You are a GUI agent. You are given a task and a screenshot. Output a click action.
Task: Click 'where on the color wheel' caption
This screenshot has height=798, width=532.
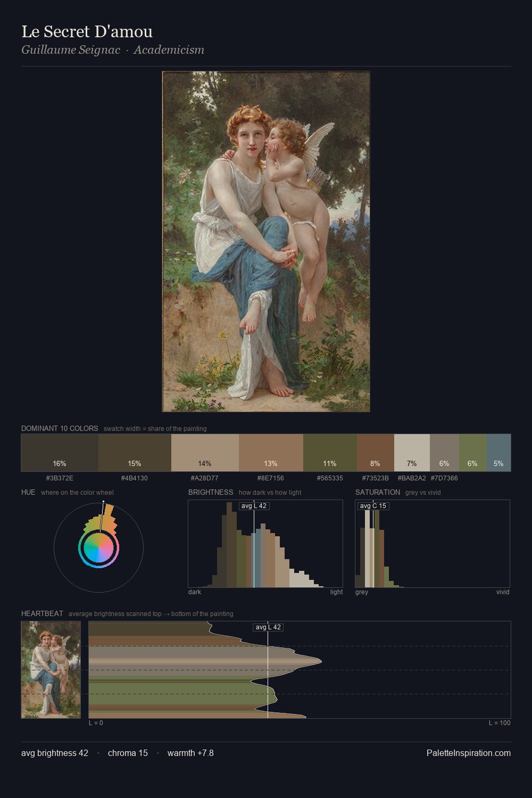pyautogui.click(x=77, y=493)
